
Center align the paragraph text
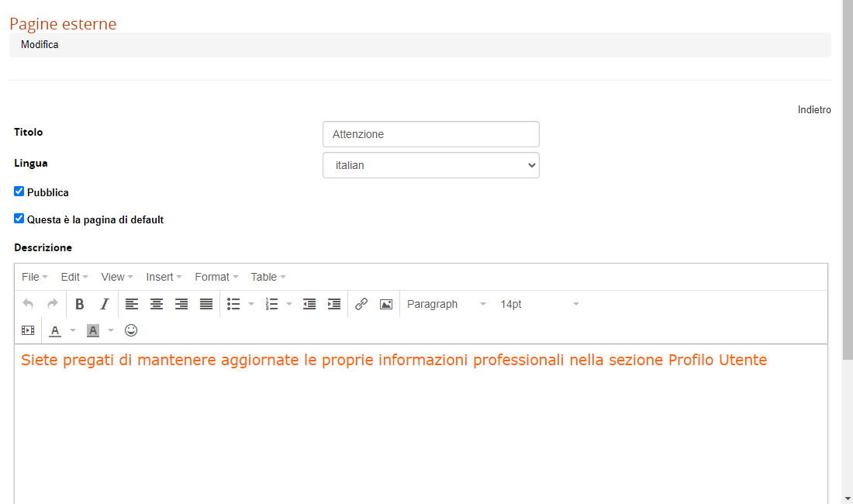click(157, 304)
